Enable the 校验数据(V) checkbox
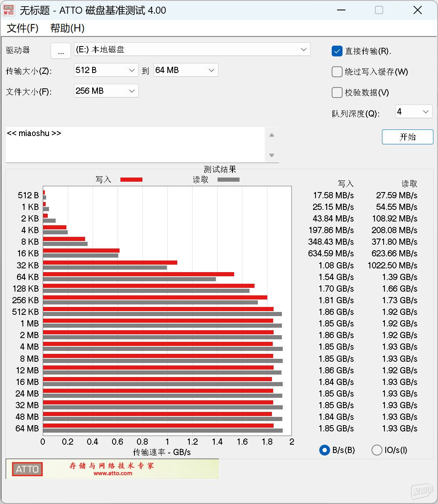Screen dimensions: 438x504 click(x=337, y=93)
